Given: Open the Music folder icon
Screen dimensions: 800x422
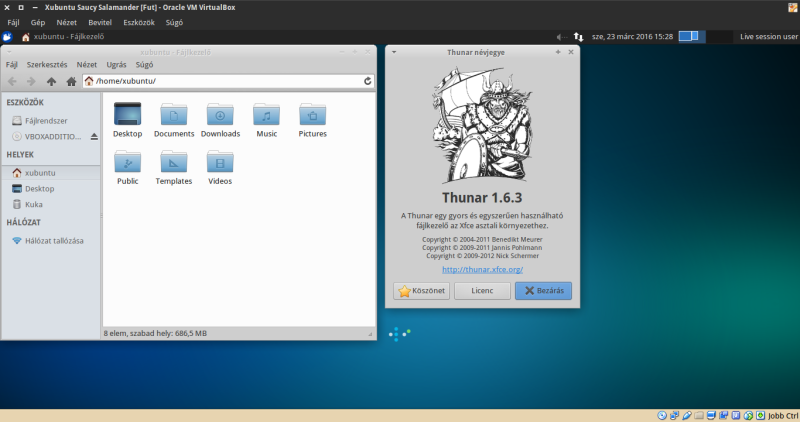Looking at the screenshot, I should (266, 114).
